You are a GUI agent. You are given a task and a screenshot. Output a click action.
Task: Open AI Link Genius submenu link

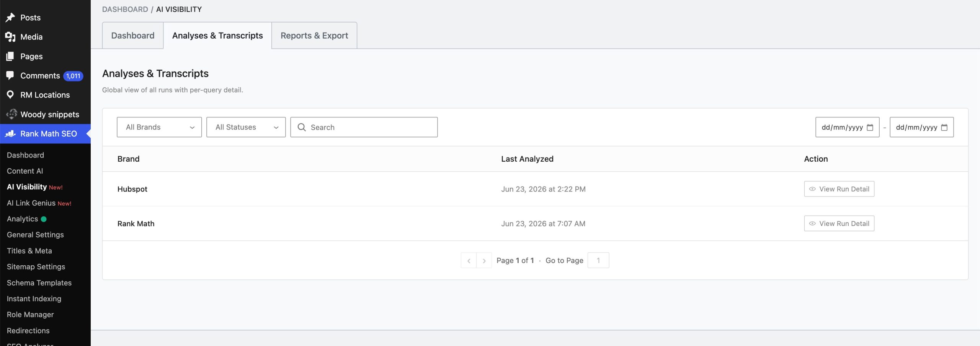click(x=31, y=203)
